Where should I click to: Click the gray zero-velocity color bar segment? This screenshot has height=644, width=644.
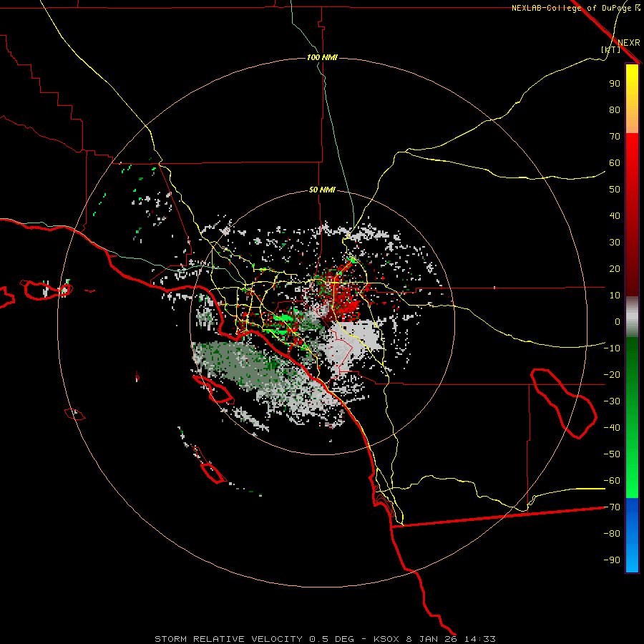tap(632, 316)
